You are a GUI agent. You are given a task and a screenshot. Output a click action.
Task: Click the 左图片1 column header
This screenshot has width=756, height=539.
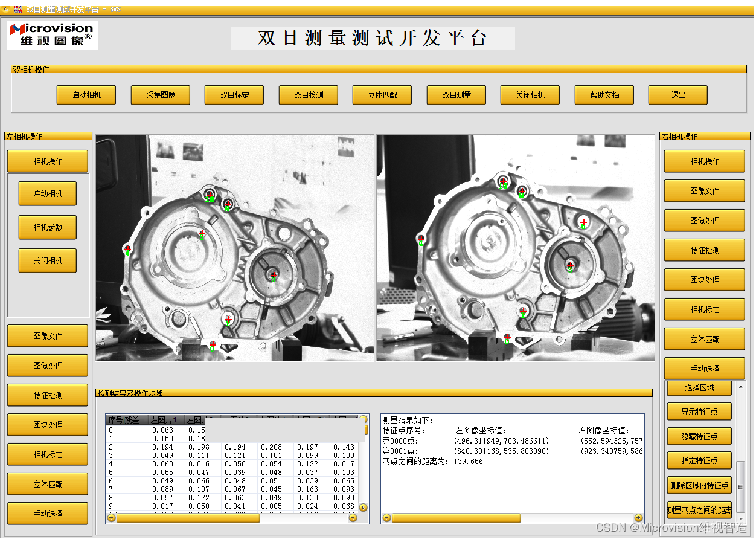(x=167, y=420)
